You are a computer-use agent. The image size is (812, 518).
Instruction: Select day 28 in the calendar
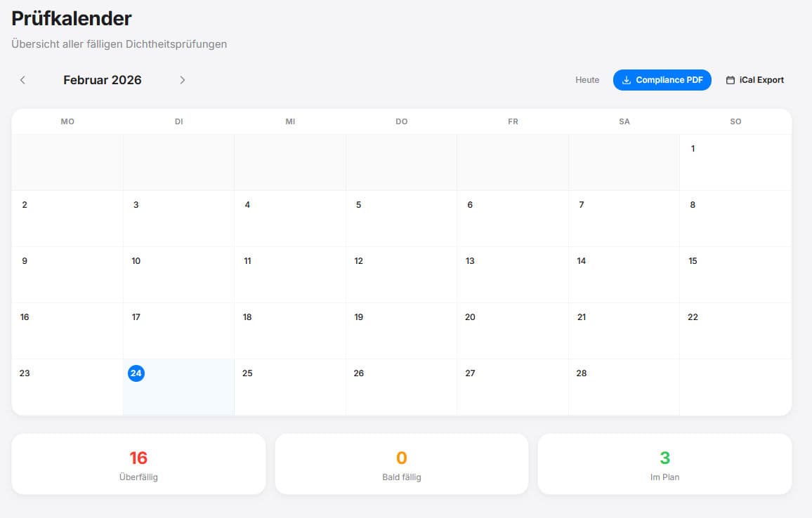pyautogui.click(x=624, y=387)
